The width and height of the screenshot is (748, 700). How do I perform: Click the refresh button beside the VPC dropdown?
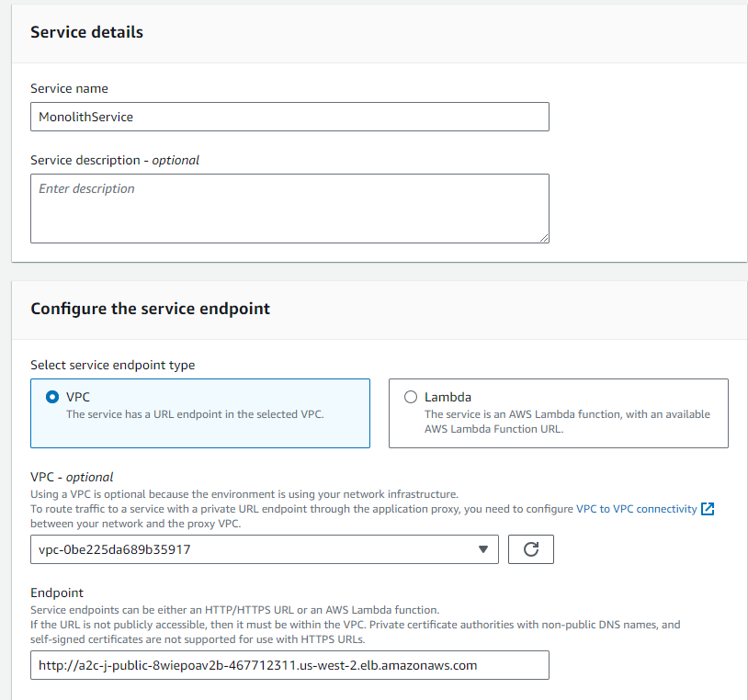[530, 548]
